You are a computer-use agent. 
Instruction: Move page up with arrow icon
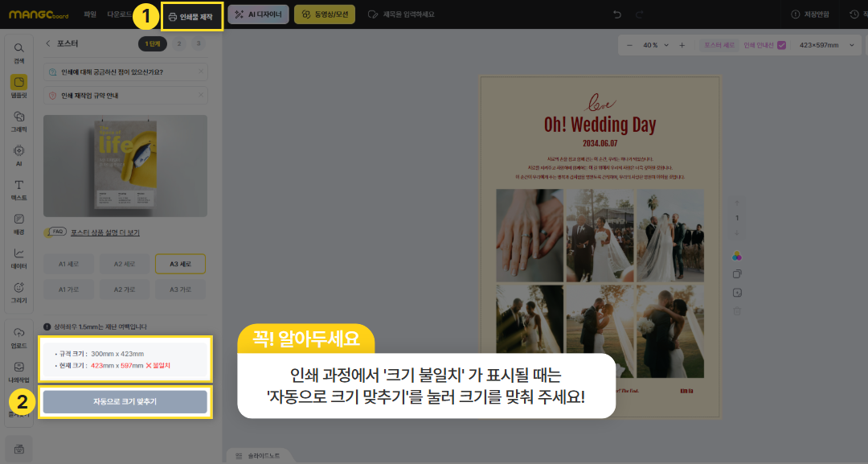[737, 203]
